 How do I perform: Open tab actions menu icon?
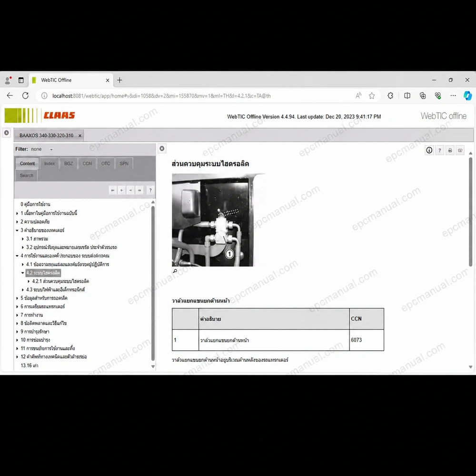point(21,80)
